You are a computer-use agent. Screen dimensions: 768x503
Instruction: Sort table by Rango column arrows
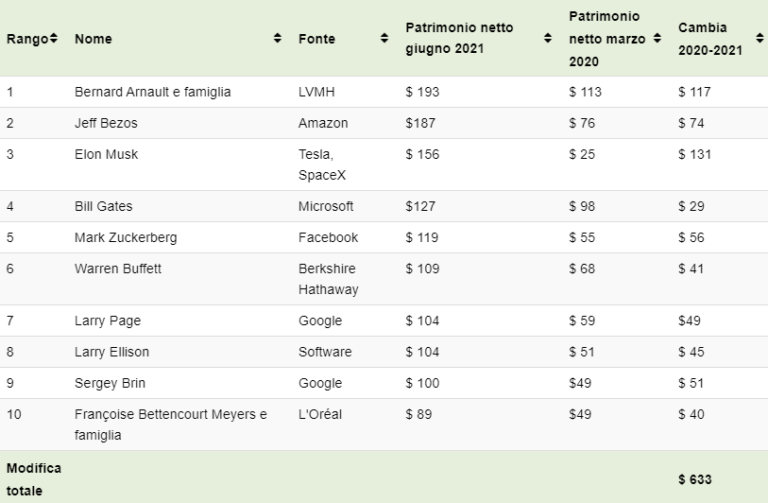(x=53, y=38)
